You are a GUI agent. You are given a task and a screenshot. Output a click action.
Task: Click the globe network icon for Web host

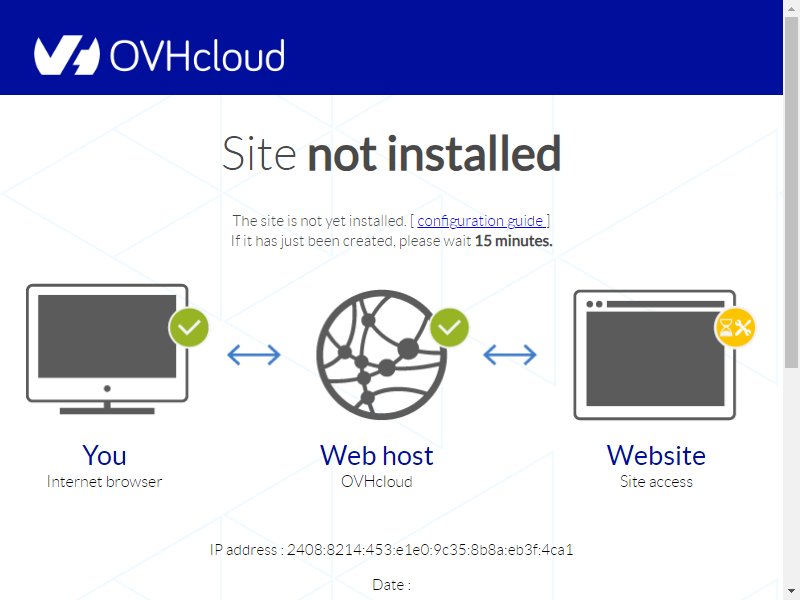(x=381, y=355)
